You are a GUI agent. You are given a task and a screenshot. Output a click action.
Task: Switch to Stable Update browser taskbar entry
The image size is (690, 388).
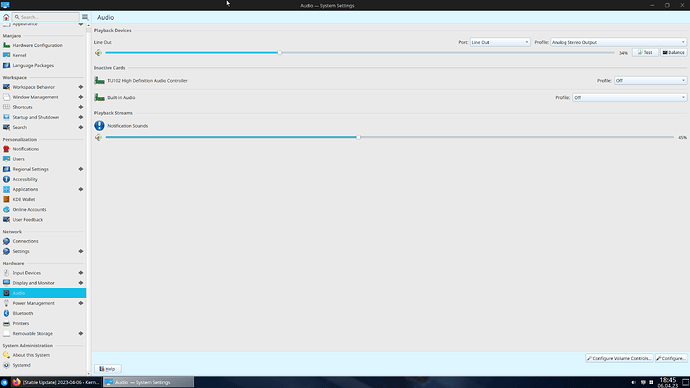click(56, 382)
